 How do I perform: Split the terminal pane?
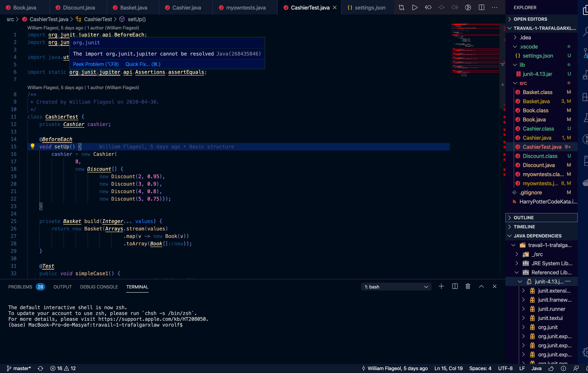coord(455,286)
